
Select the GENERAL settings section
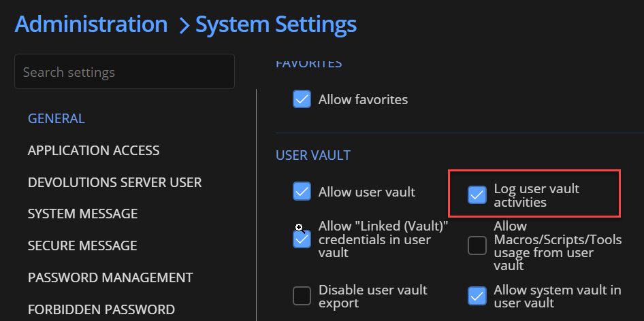tap(57, 118)
